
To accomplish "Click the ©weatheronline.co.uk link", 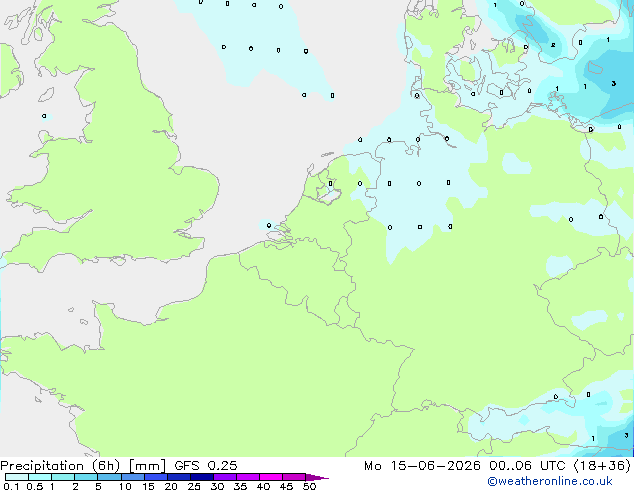I will (550, 481).
